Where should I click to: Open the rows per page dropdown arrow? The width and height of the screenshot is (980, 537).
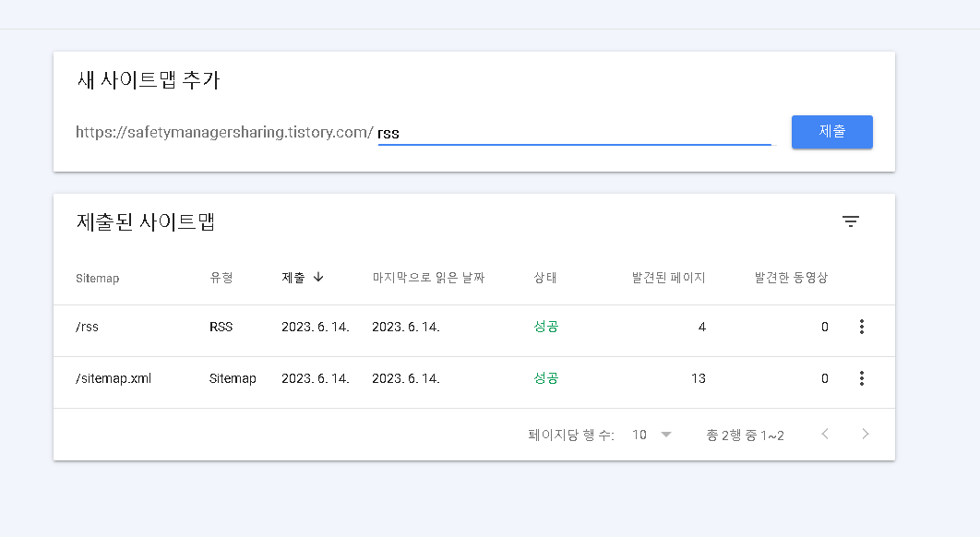pyautogui.click(x=665, y=434)
